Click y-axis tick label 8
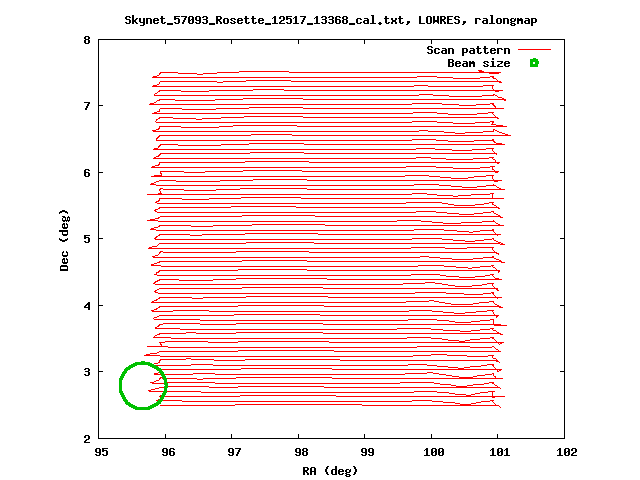Image resolution: width=640 pixels, height=480 pixels. (87, 40)
